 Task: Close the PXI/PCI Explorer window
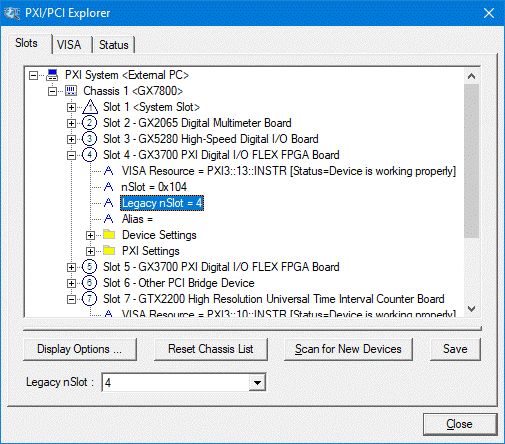[489, 13]
